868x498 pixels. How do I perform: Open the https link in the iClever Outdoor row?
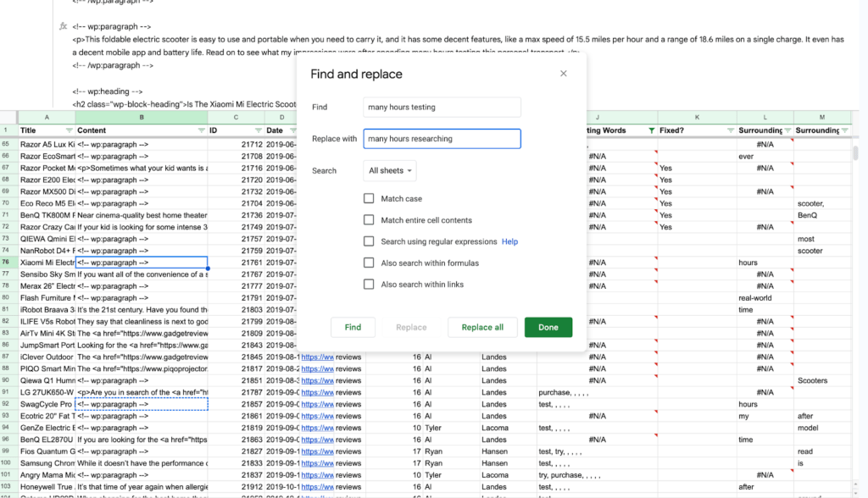tap(317, 357)
